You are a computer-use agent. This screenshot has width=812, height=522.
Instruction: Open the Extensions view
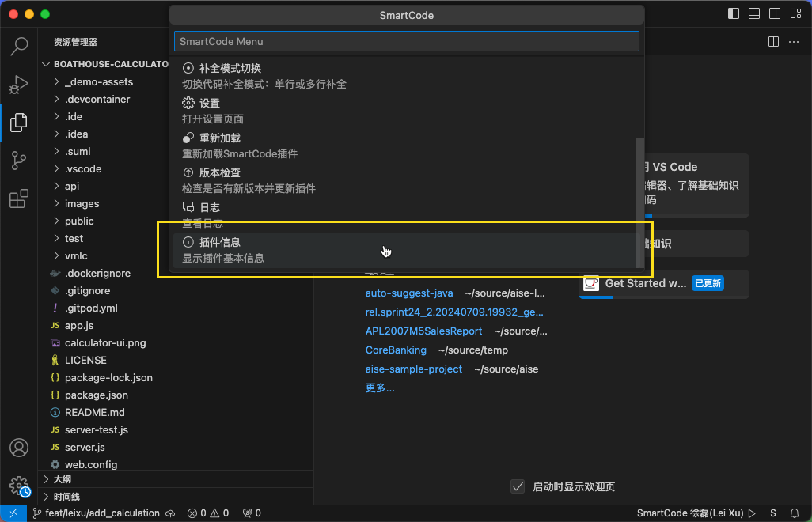pyautogui.click(x=19, y=199)
